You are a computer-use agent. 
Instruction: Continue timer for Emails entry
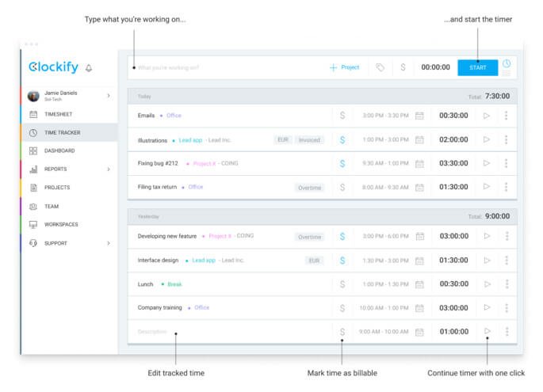click(x=487, y=116)
